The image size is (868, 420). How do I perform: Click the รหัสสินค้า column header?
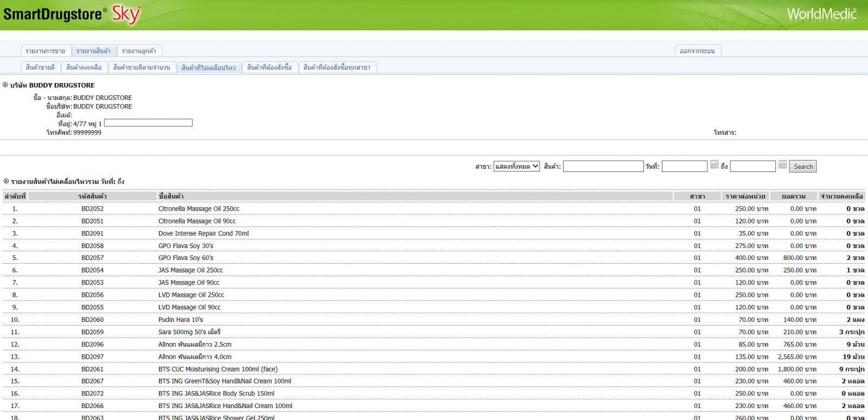tap(92, 196)
